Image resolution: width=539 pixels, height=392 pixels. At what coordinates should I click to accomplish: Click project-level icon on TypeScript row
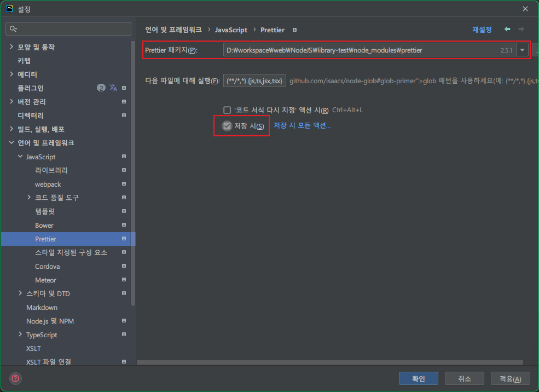[124, 335]
